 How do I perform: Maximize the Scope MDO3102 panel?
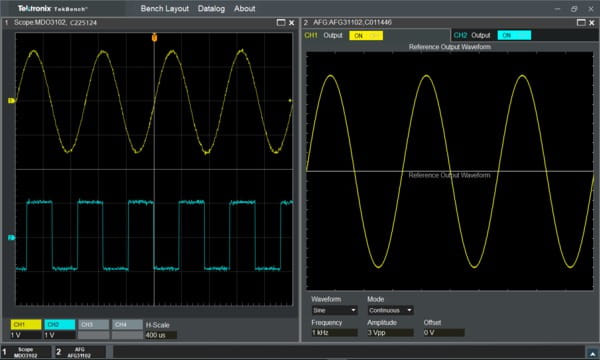[x=281, y=23]
